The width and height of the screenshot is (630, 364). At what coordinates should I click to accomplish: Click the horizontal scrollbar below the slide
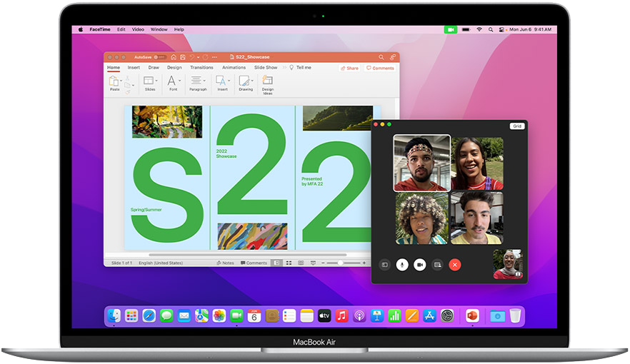247,255
